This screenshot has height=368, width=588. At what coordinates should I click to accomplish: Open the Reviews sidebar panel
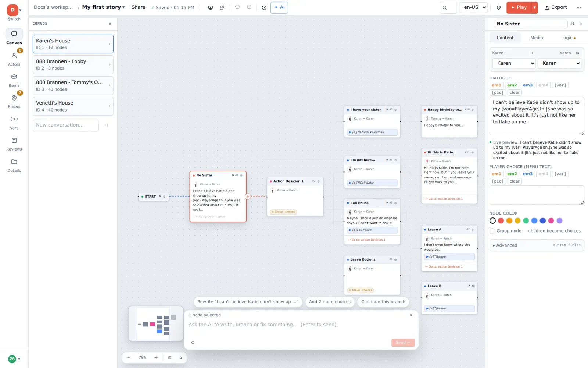14,144
